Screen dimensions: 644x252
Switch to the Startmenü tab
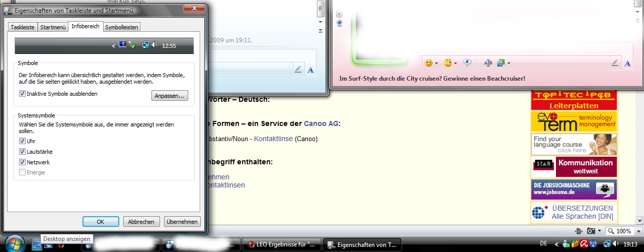53,27
